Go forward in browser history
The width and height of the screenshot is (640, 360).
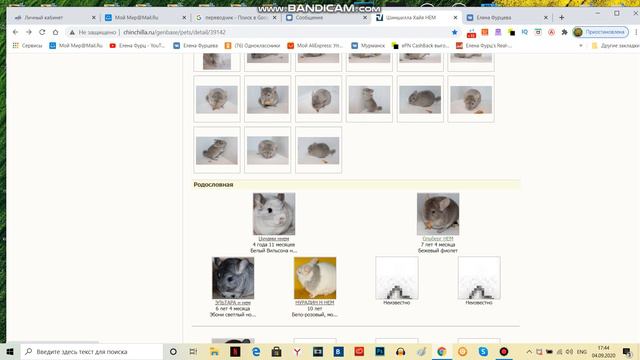(29, 32)
